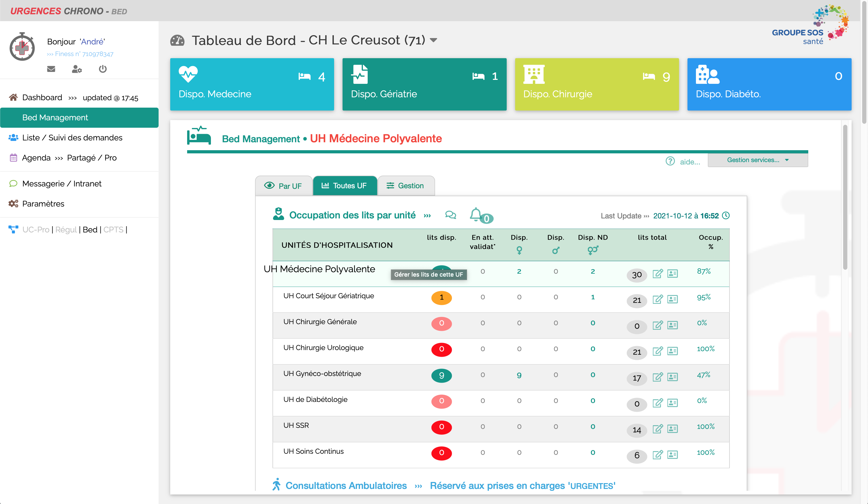Expand the hospital selector arrow in title
The width and height of the screenshot is (868, 504).
click(434, 40)
